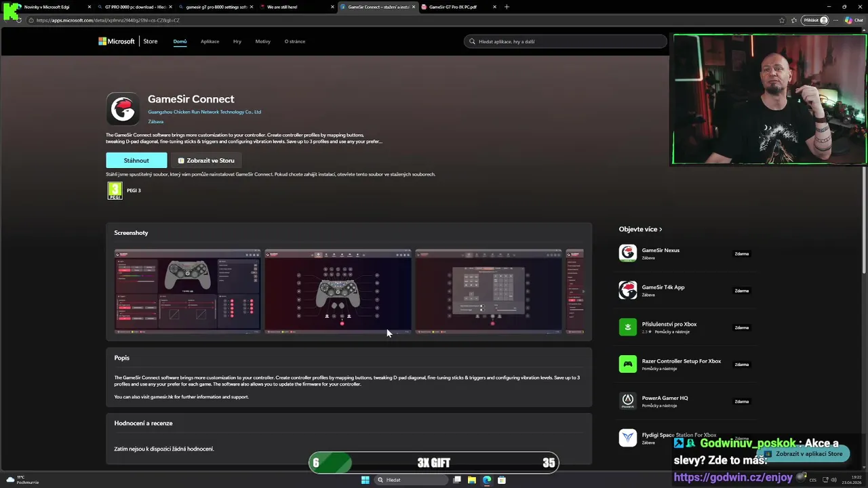Click text 'Zatím nejsou k dispozici žádná hodnocení.'

pyautogui.click(x=164, y=449)
